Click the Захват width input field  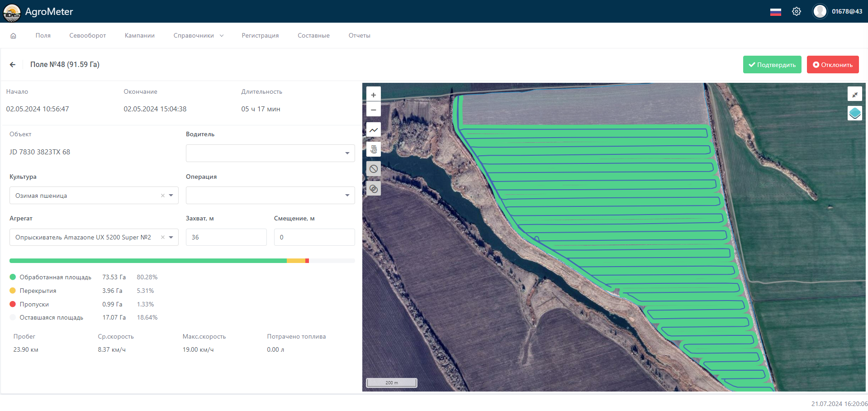[x=226, y=237]
